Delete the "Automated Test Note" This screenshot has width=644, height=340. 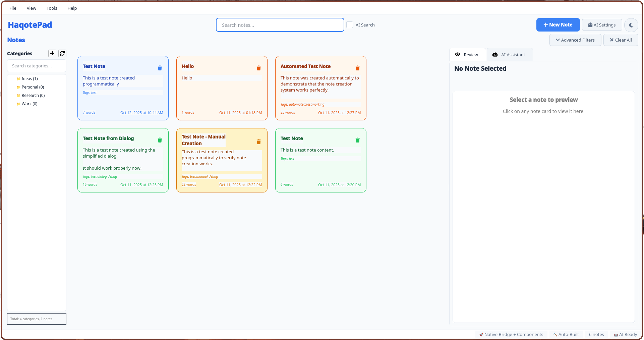click(357, 68)
